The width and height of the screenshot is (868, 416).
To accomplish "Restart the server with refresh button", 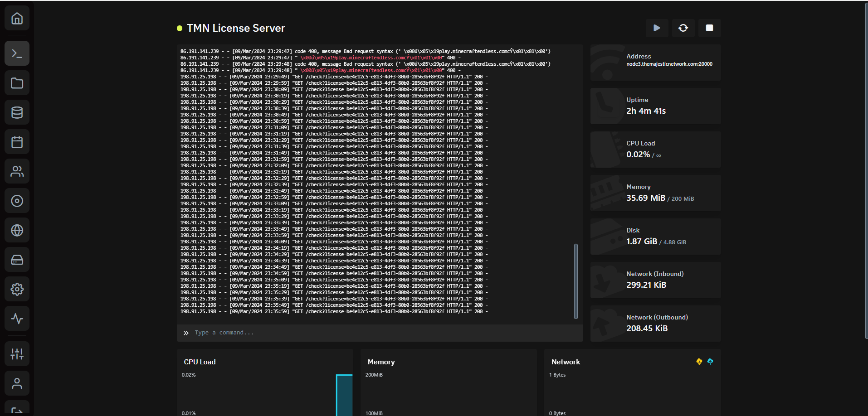I will pos(683,28).
